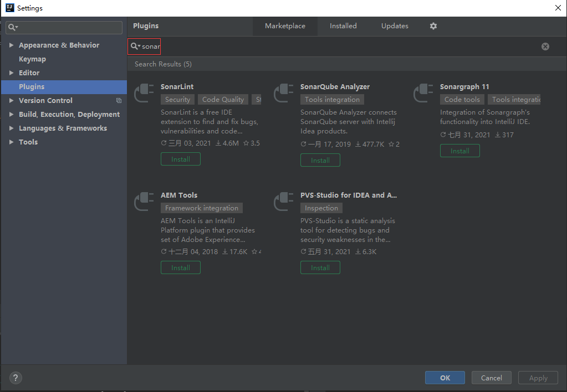Expand Languages & Frameworks node
The image size is (567, 392).
[x=11, y=128]
